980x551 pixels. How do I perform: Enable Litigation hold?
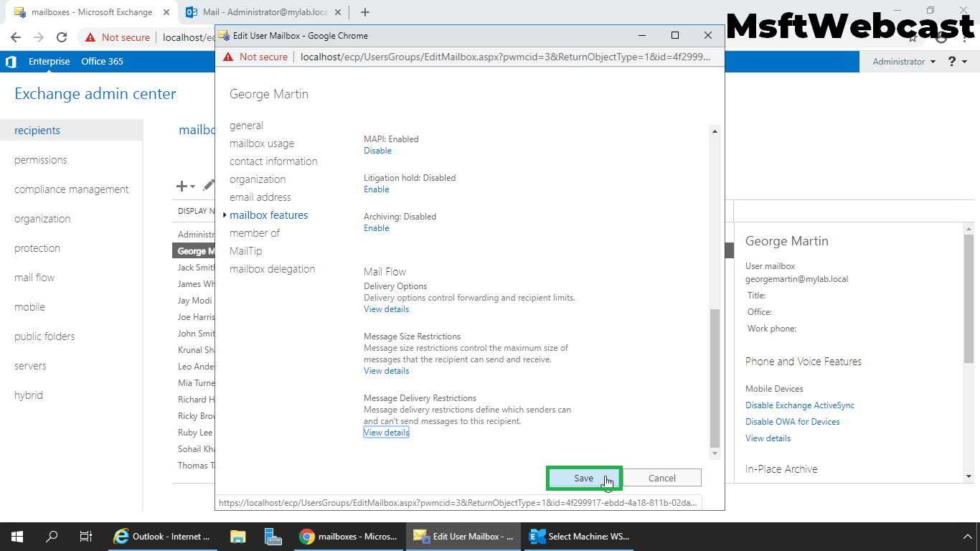(376, 189)
